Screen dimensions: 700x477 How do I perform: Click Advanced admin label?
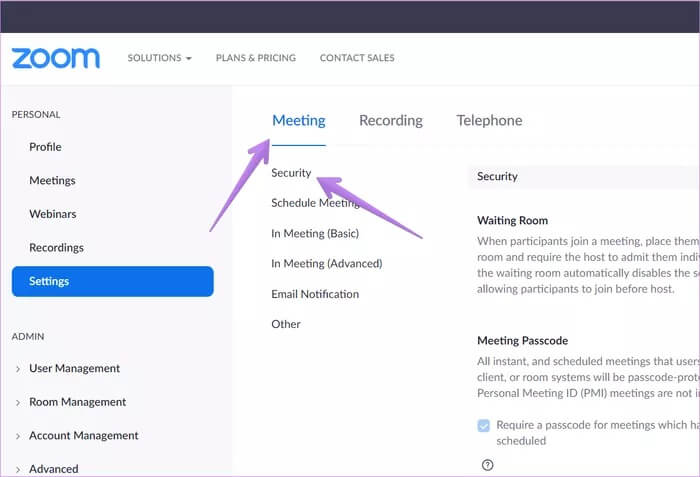pyautogui.click(x=54, y=469)
